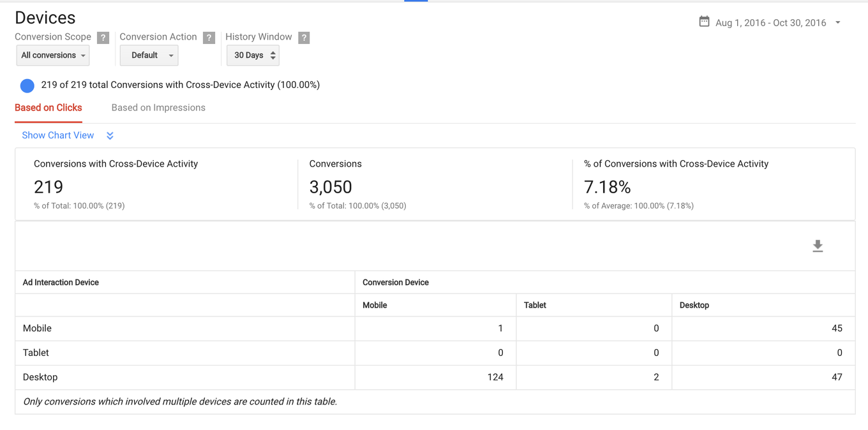Image resolution: width=868 pixels, height=430 pixels.
Task: Click the Devices page title
Action: (45, 17)
